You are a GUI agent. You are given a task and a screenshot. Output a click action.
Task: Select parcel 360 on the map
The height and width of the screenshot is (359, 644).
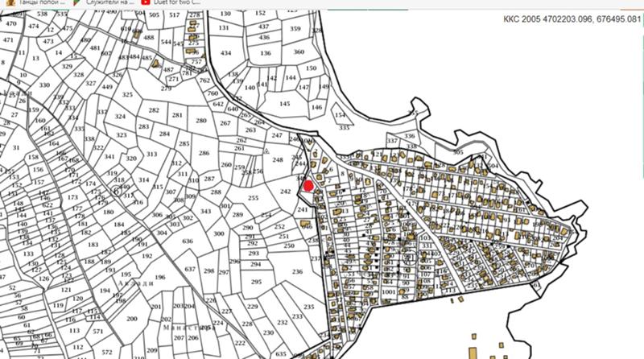(x=299, y=52)
